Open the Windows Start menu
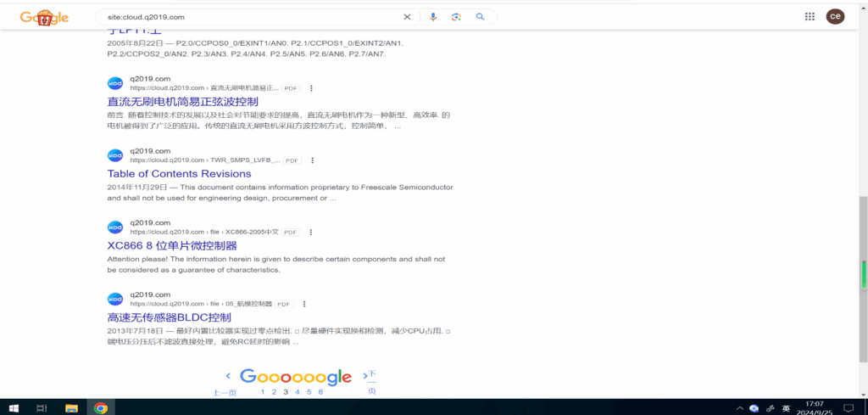 pyautogui.click(x=12, y=408)
